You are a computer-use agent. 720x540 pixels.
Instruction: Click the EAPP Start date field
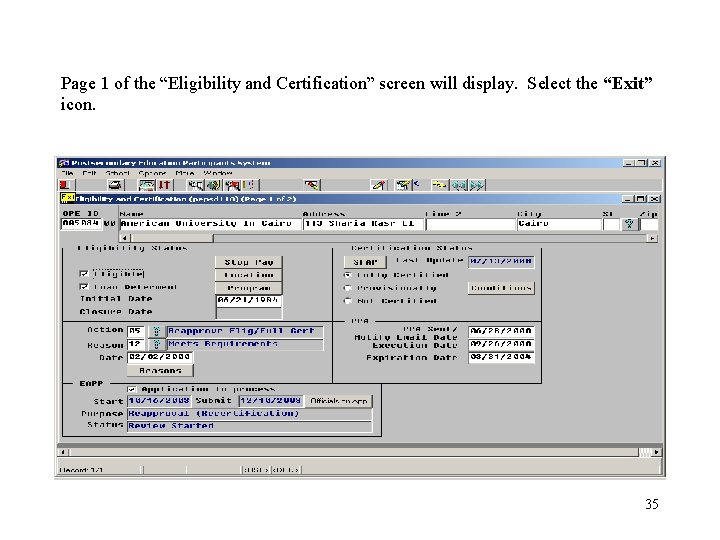[159, 401]
